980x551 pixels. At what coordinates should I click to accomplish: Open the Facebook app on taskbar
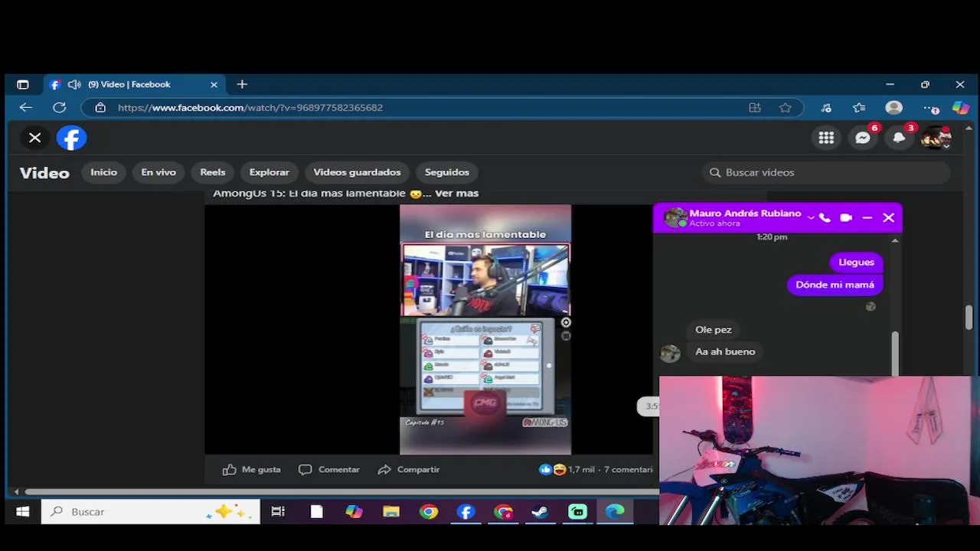(465, 512)
